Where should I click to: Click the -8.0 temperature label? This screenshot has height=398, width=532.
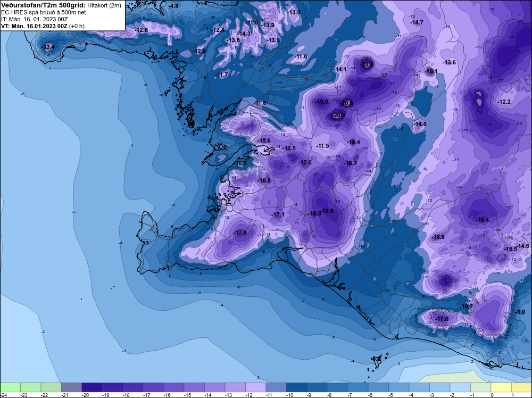click(520, 312)
